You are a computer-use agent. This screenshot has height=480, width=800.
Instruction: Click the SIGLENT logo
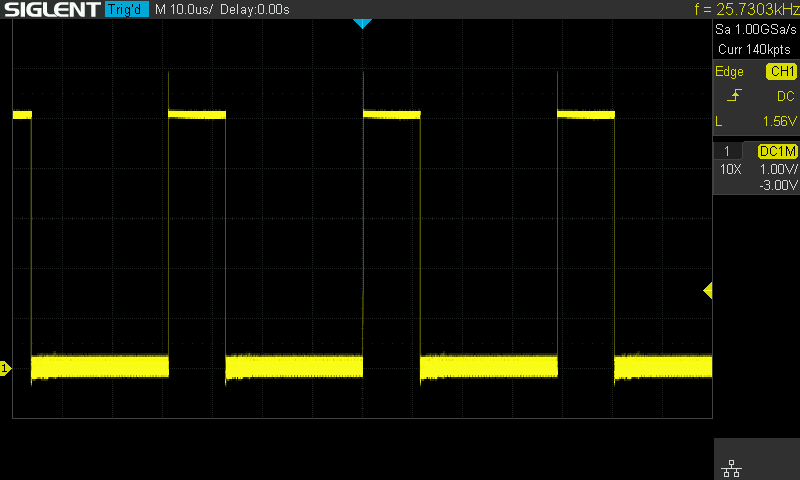coord(51,10)
